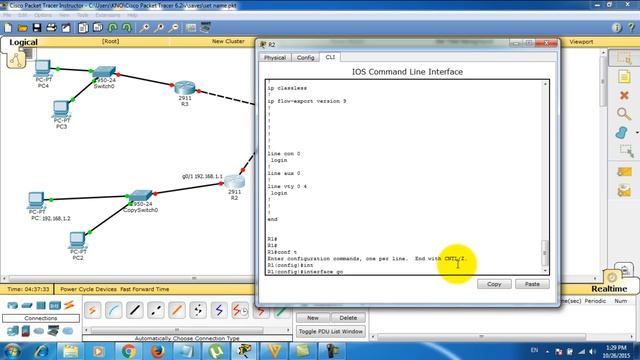Click the New PDU scenario button
640x360 pixels.
click(x=313, y=318)
